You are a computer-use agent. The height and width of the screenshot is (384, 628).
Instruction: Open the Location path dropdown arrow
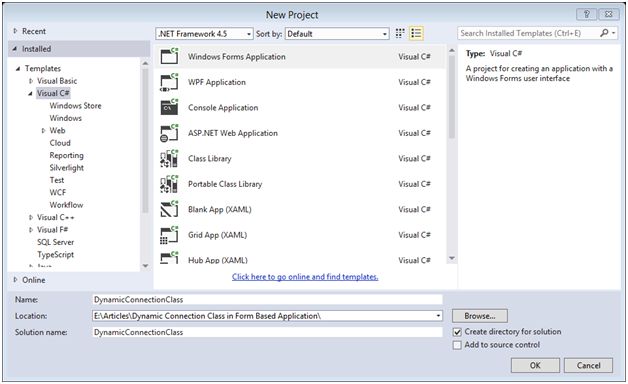(x=438, y=316)
